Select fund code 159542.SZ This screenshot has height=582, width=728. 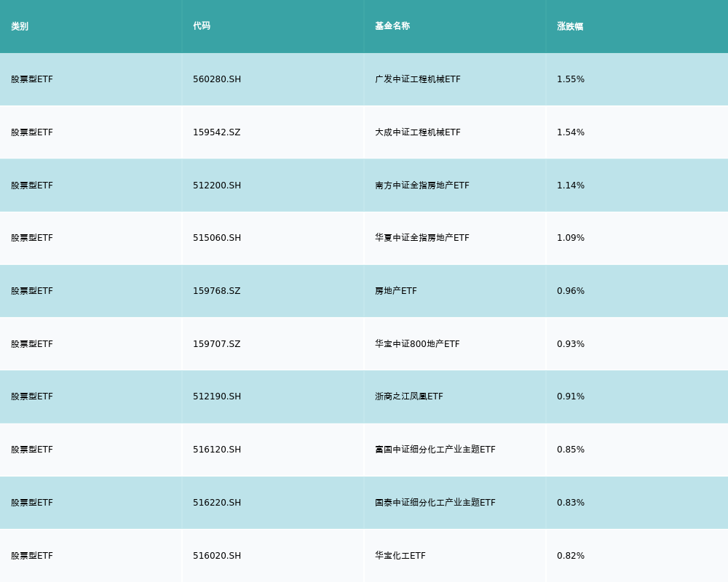[x=216, y=132]
